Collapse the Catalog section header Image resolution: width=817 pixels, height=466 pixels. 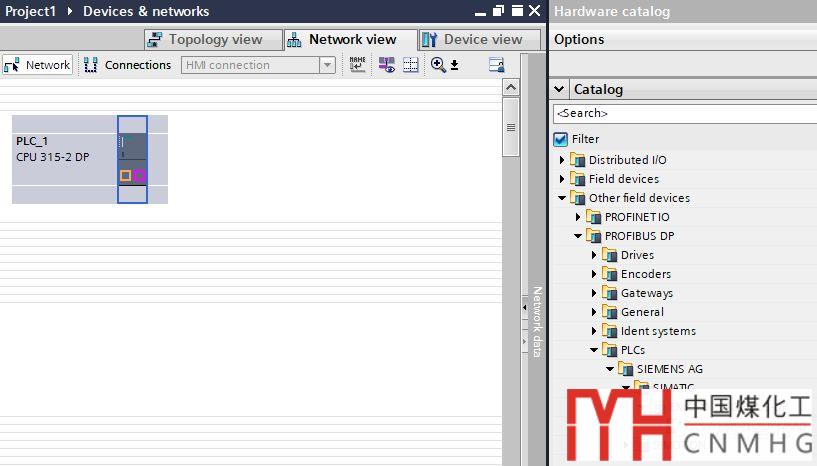point(560,89)
